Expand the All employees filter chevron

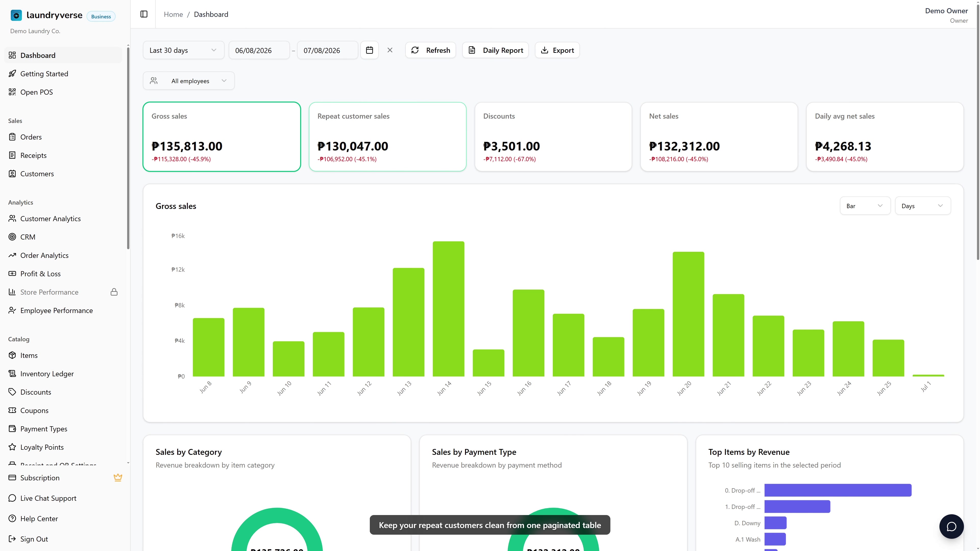click(224, 81)
